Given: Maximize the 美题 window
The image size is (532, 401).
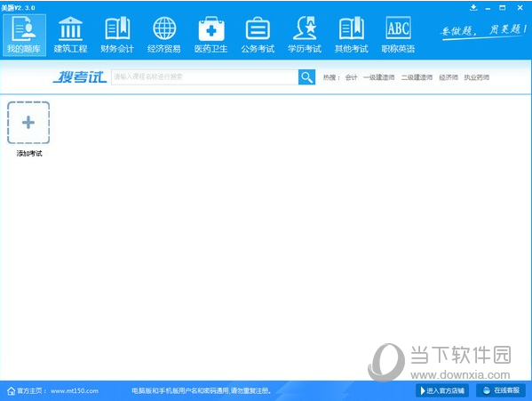Looking at the screenshot, I should click(x=503, y=7).
